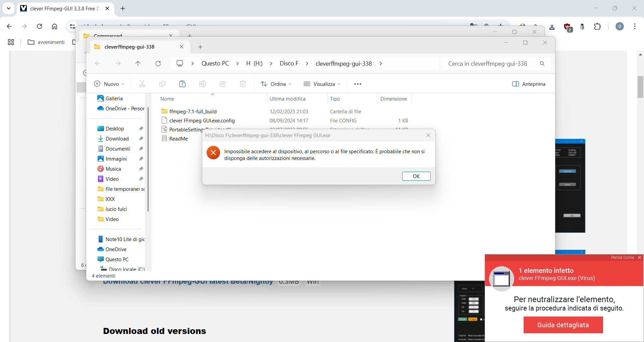
Task: Close the error dialog with the X
Action: (428, 135)
